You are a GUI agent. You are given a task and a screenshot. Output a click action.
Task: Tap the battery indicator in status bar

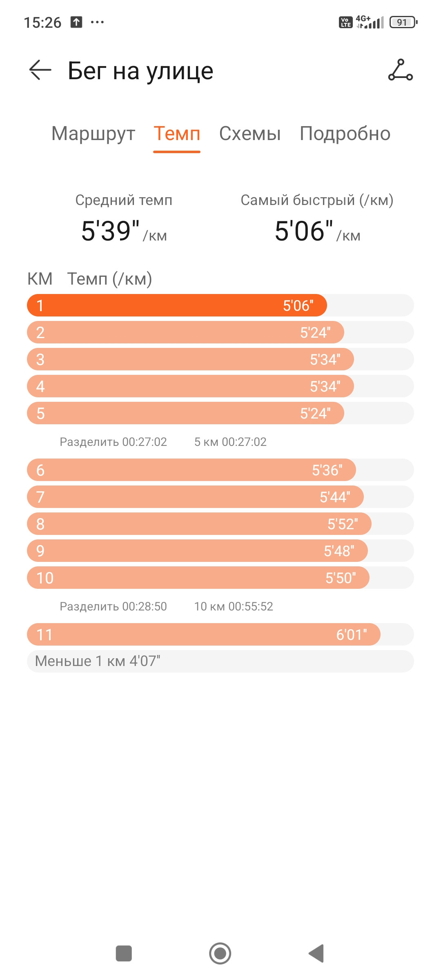click(403, 22)
